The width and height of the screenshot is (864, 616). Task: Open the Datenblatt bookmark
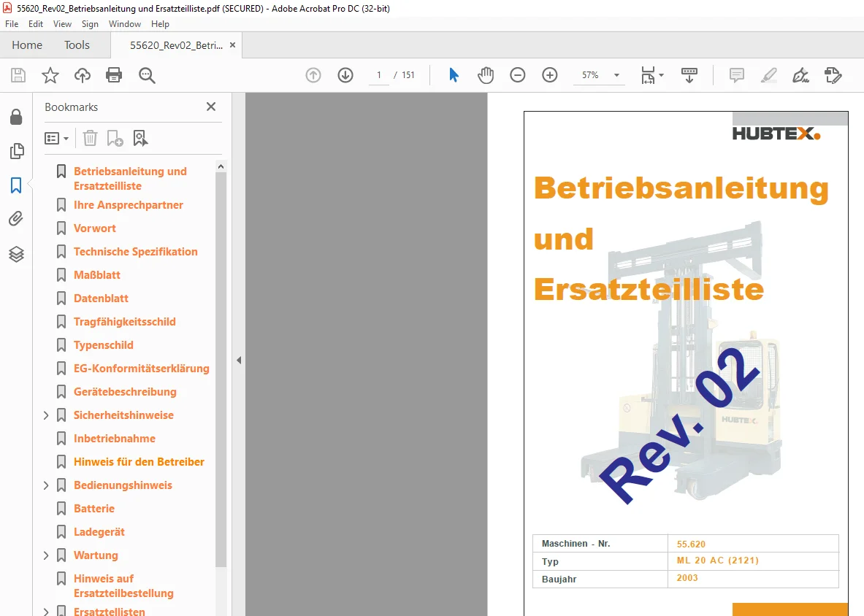point(101,299)
